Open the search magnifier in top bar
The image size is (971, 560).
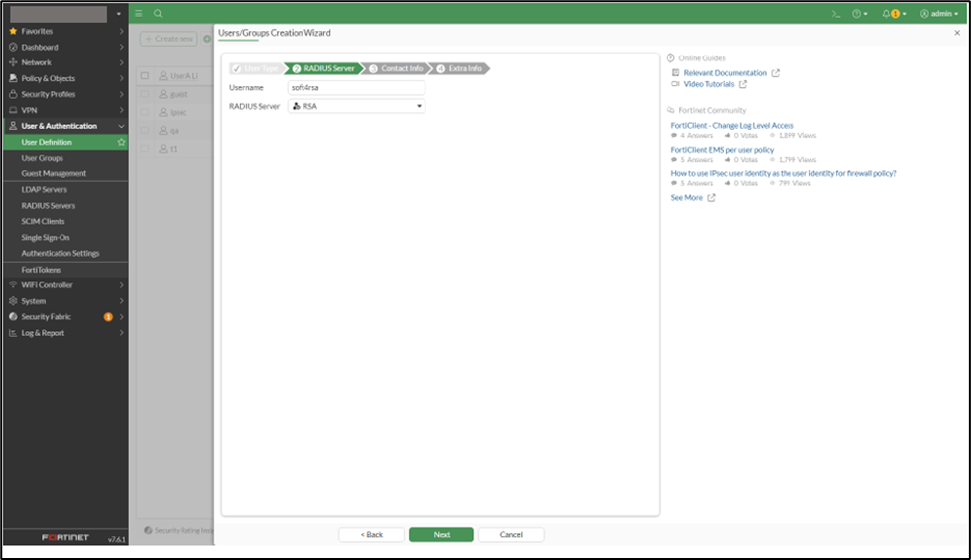tap(158, 14)
